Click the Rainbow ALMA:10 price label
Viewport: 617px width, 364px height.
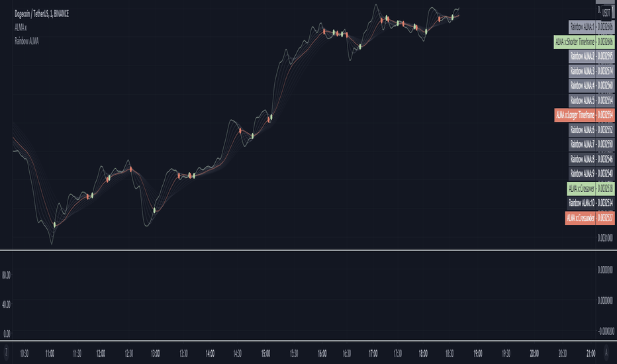(x=591, y=203)
